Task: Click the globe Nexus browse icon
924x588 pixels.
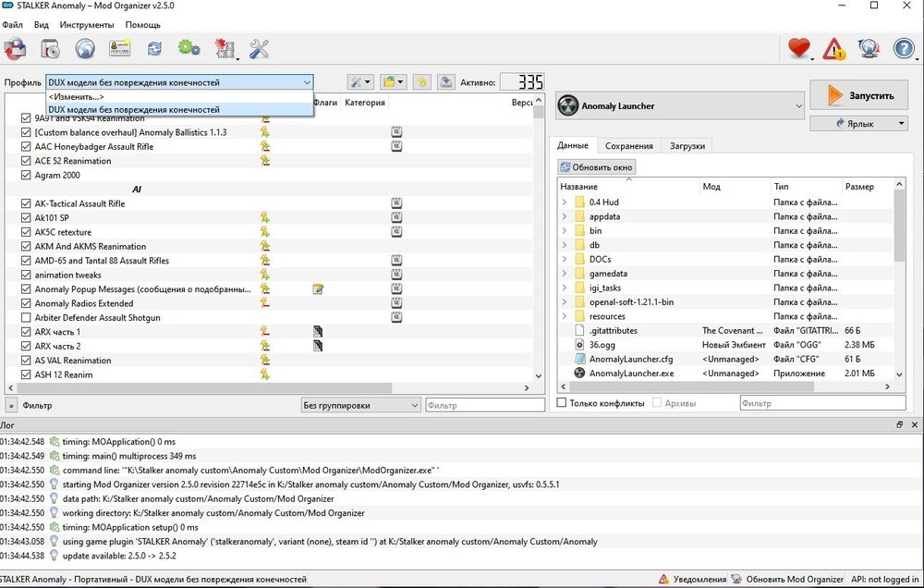Action: tap(85, 48)
